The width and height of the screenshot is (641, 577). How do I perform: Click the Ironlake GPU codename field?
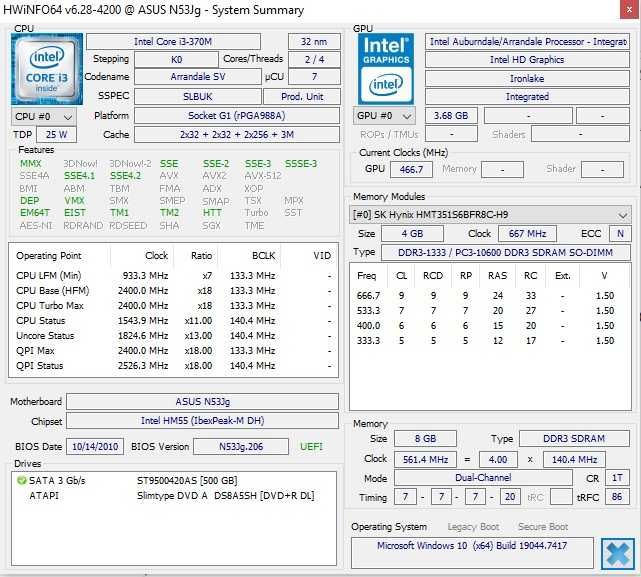click(527, 79)
